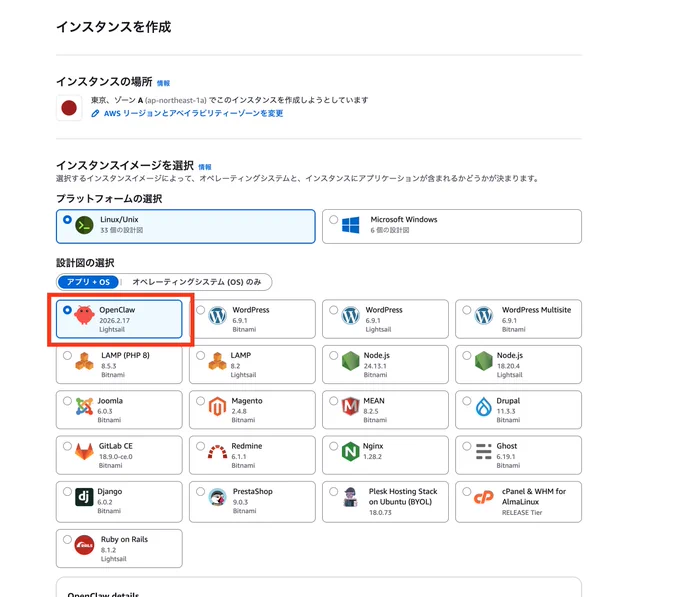Pick the Django 6.0.2 radio button
Image resolution: width=680 pixels, height=597 pixels.
point(67,491)
